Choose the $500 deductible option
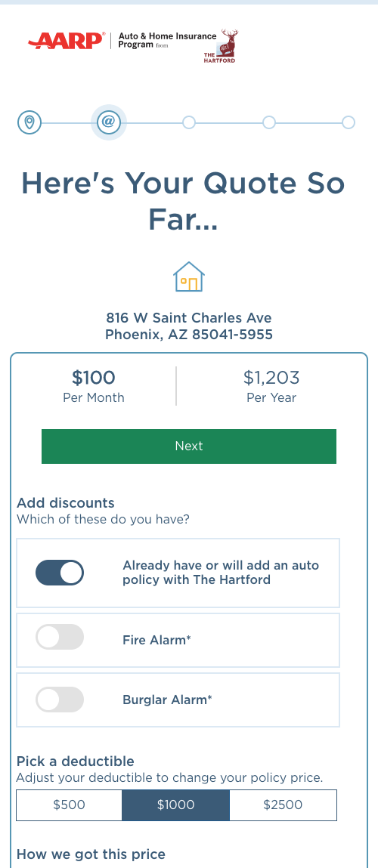The image size is (378, 868). [x=70, y=805]
